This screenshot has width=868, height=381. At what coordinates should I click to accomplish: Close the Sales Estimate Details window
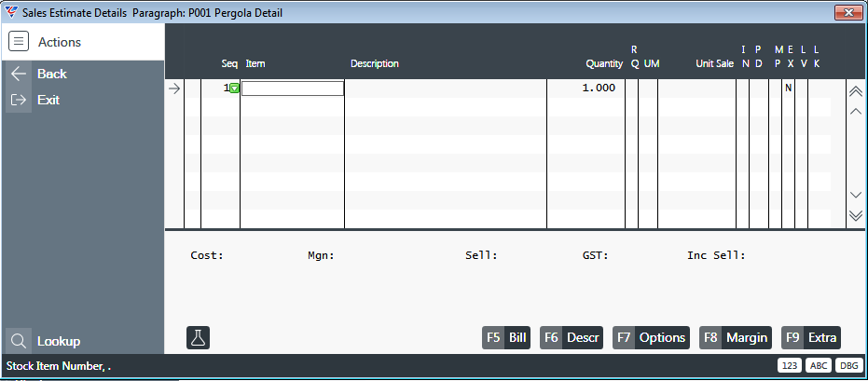point(848,13)
